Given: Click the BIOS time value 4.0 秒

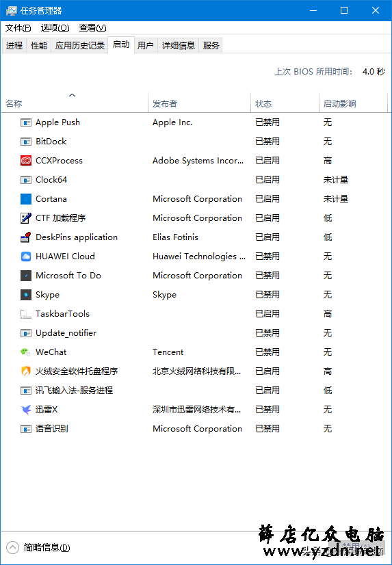Looking at the screenshot, I should pos(374,72).
